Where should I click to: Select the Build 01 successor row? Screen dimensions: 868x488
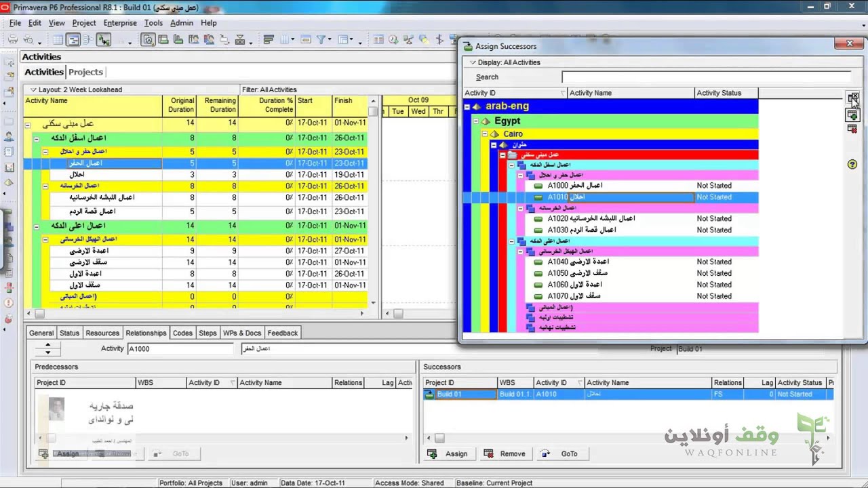628,394
